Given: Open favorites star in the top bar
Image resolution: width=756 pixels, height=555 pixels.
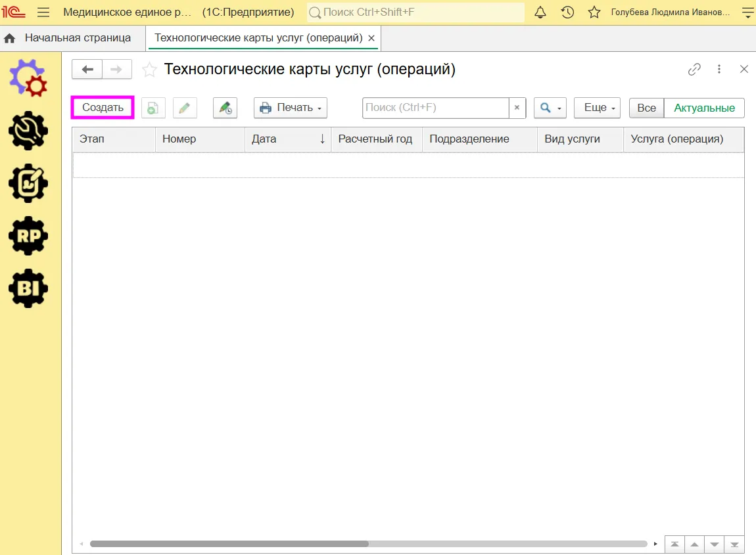Looking at the screenshot, I should coord(594,12).
